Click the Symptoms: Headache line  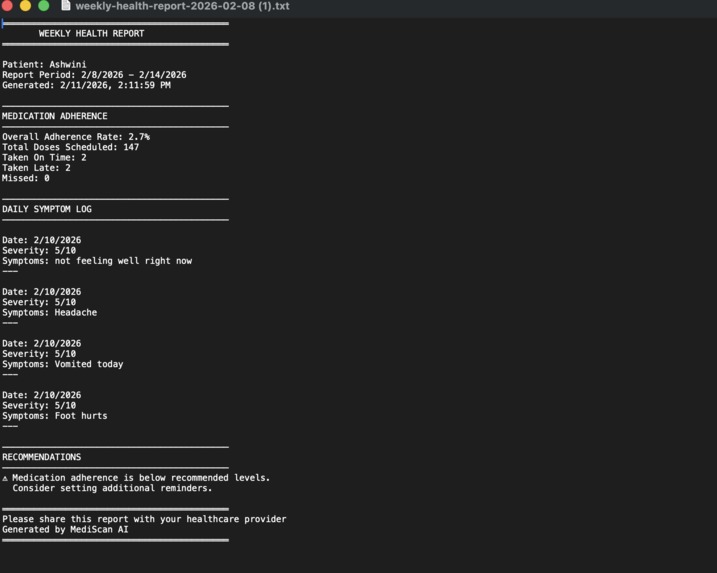(49, 312)
